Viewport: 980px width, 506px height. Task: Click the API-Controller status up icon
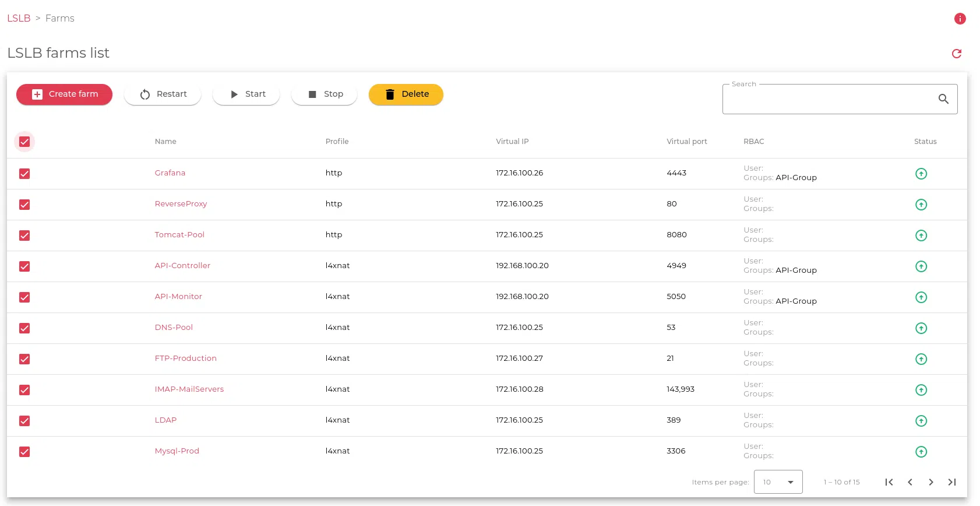[921, 266]
